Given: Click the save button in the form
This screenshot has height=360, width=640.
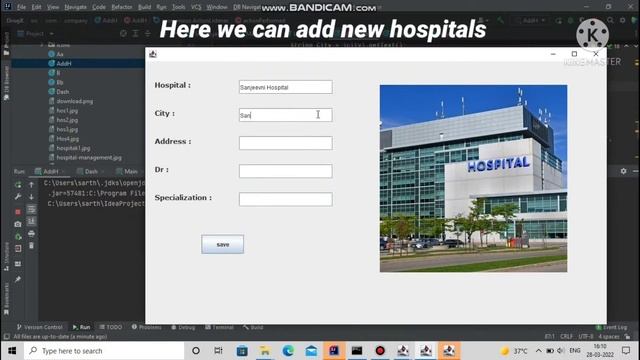Looking at the screenshot, I should (222, 244).
